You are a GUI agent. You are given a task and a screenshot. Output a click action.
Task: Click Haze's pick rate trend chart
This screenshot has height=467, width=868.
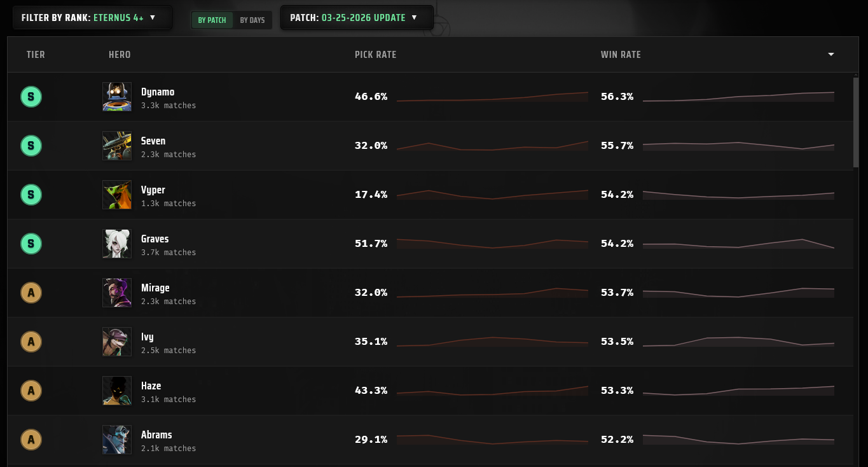492,391
